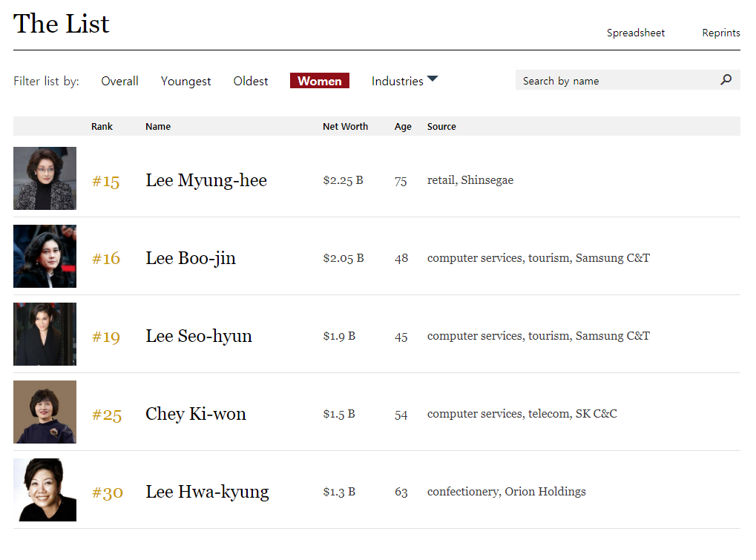Click the search magnifier icon

(726, 79)
